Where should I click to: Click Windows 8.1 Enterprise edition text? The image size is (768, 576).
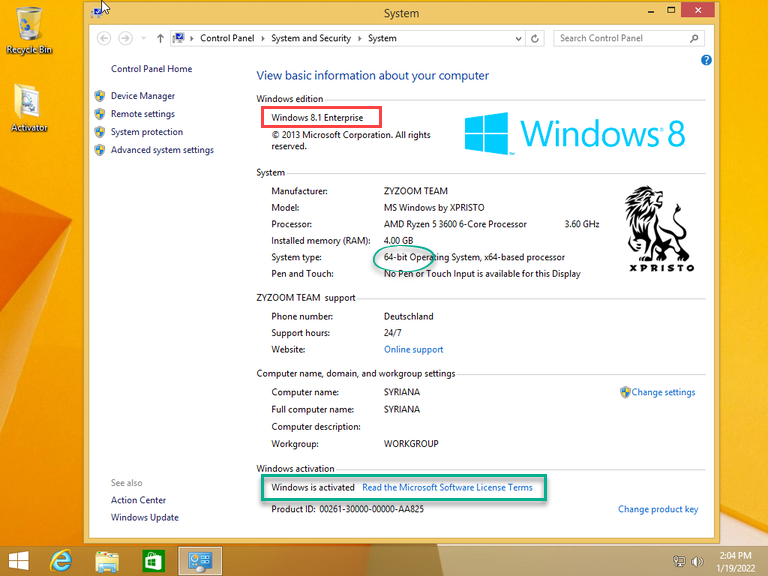tap(317, 118)
